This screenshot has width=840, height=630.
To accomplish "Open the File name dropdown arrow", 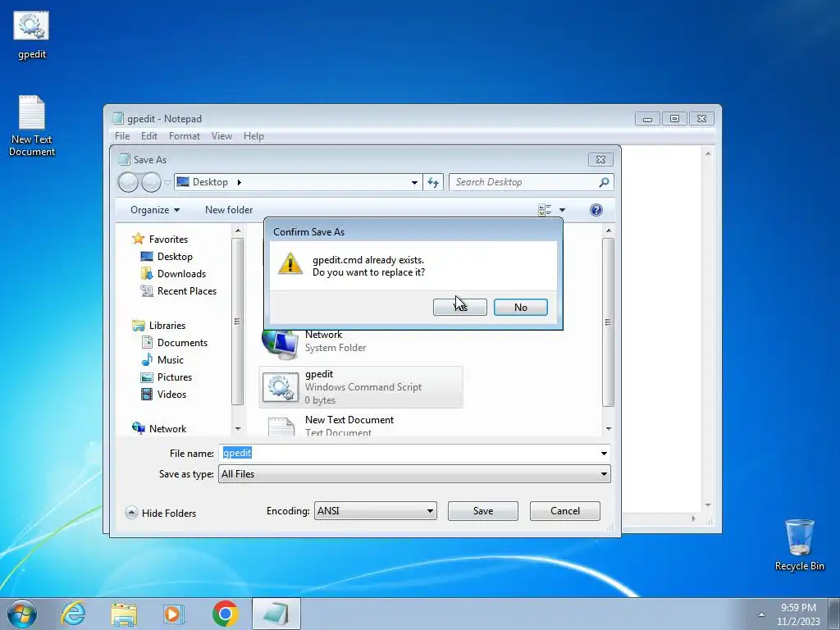I will [604, 453].
